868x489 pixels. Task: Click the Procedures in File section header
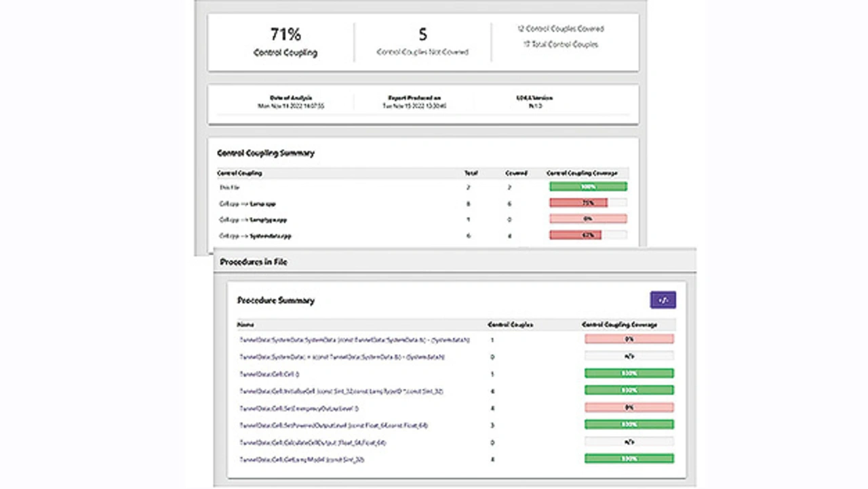[x=253, y=261]
